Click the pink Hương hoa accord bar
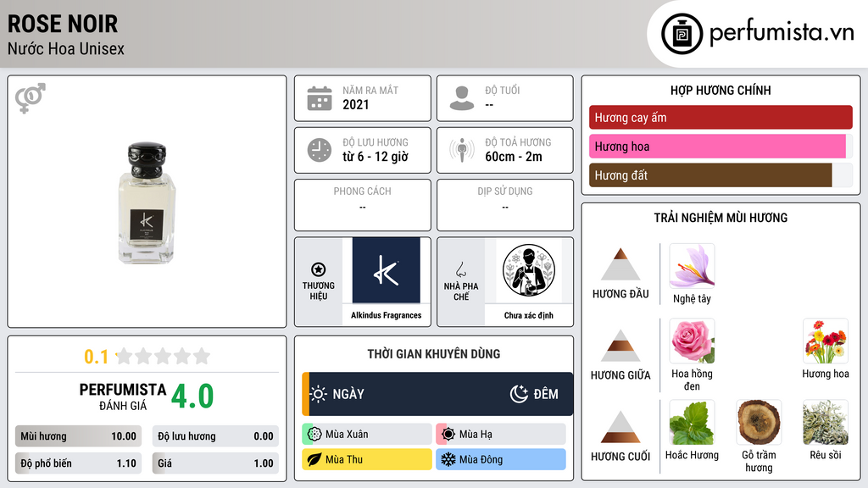The height and width of the screenshot is (488, 868). [x=717, y=146]
